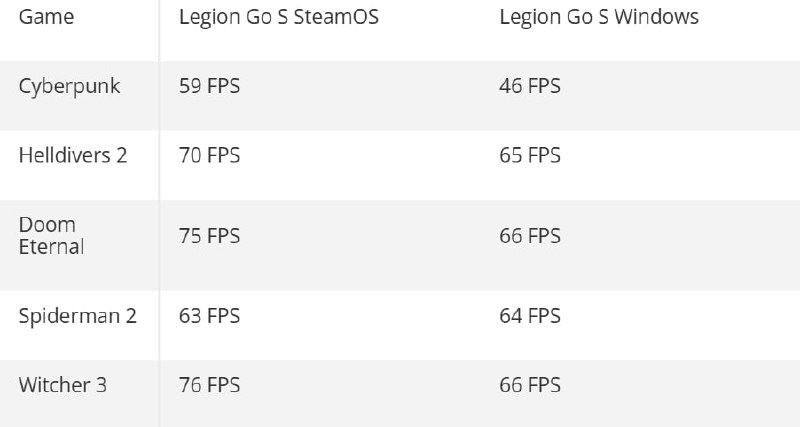800x427 pixels.
Task: Click the Witcher 3 row label
Action: coord(63,385)
